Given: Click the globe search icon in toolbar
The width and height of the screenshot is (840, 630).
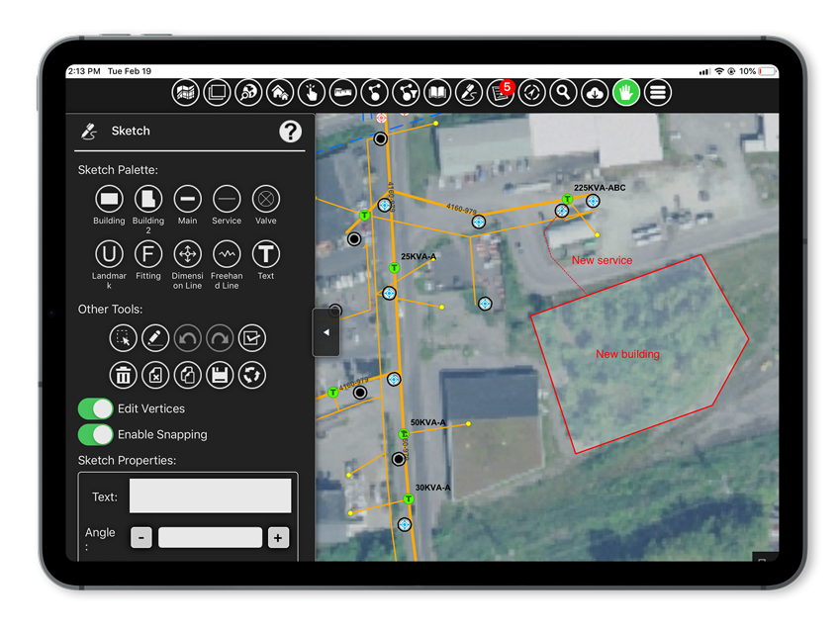Looking at the screenshot, I should (x=248, y=93).
